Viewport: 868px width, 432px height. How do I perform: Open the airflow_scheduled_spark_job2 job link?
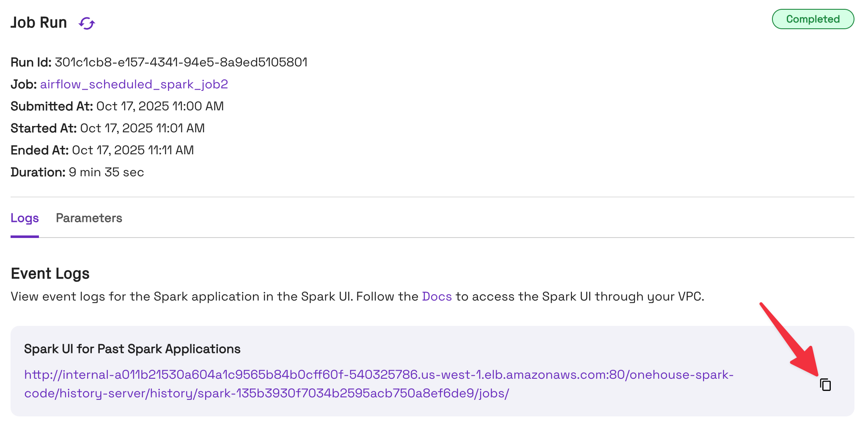(134, 85)
